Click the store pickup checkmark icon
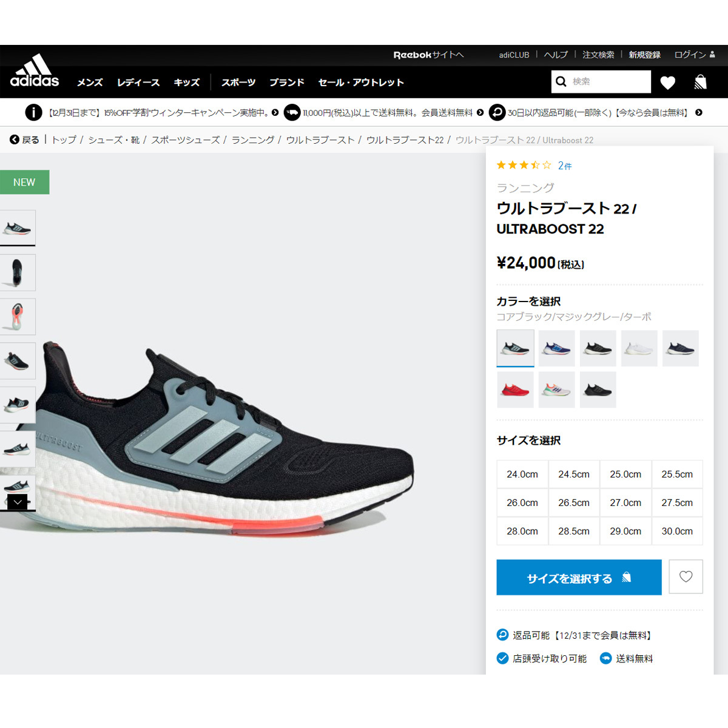 pyautogui.click(x=502, y=658)
